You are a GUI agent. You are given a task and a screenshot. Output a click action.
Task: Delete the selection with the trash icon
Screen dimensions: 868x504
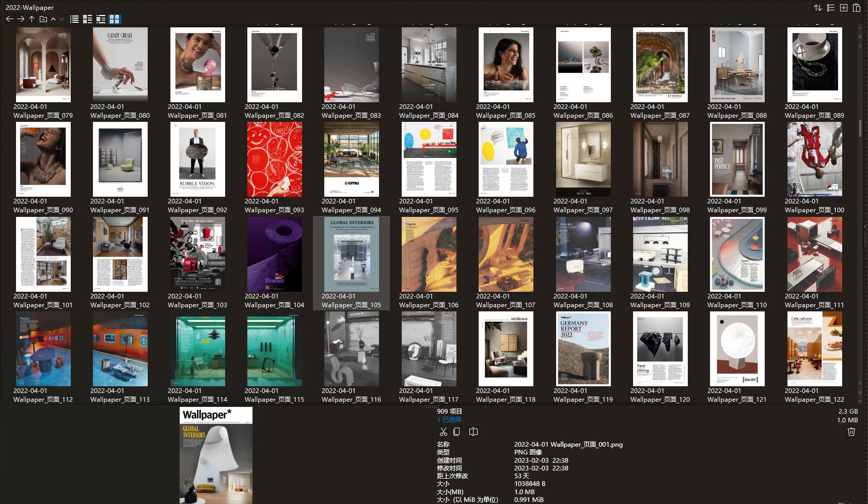(x=851, y=432)
